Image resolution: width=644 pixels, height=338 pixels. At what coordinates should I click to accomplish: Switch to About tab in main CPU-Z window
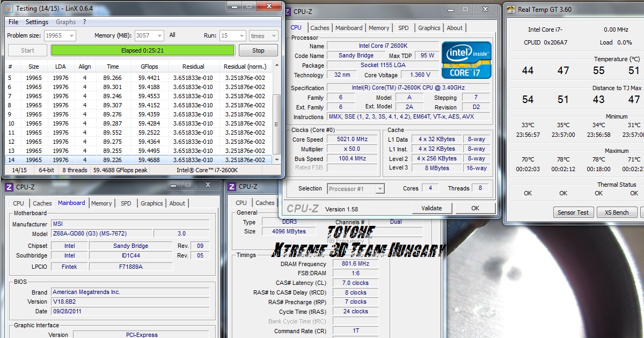coord(455,28)
